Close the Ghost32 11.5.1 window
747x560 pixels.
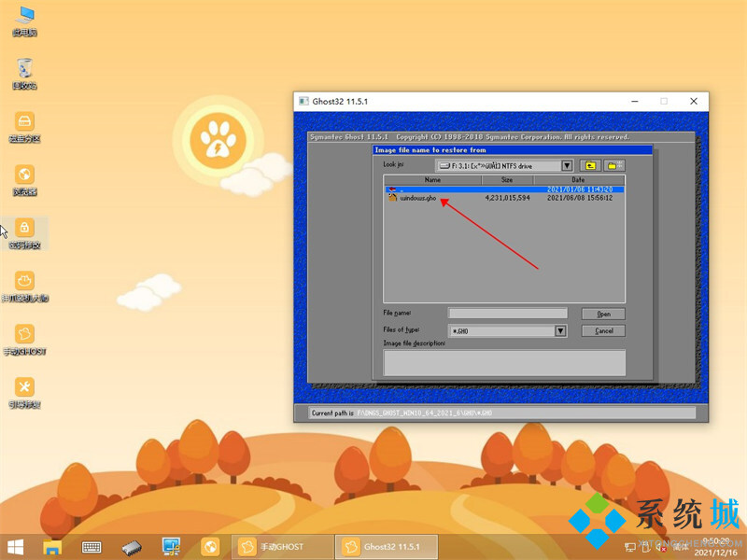pos(694,101)
